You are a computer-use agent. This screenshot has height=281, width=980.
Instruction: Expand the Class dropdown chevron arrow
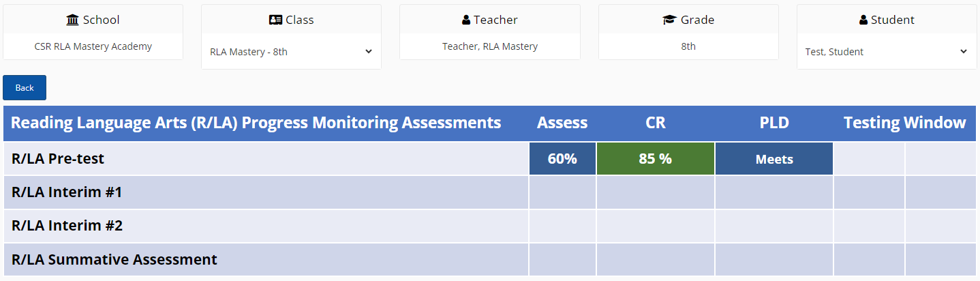coord(369,51)
